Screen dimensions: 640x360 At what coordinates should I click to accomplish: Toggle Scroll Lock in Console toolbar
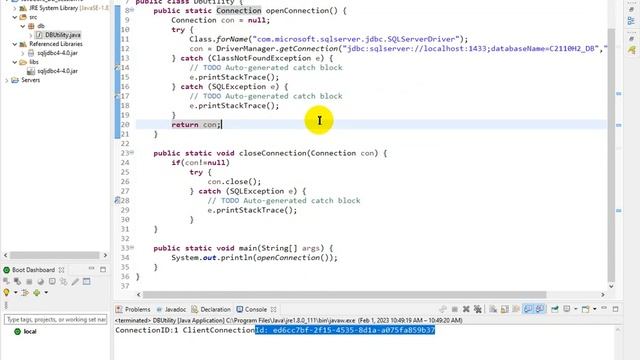(x=504, y=309)
